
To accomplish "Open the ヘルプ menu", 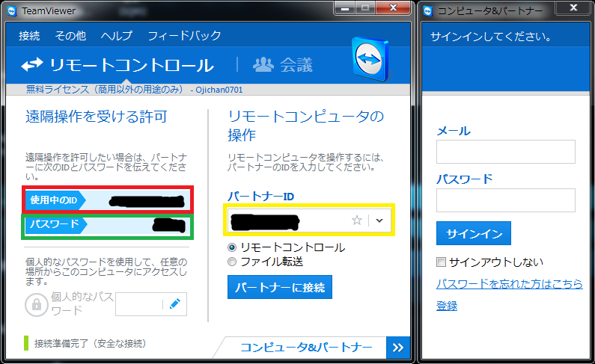I will tap(117, 36).
